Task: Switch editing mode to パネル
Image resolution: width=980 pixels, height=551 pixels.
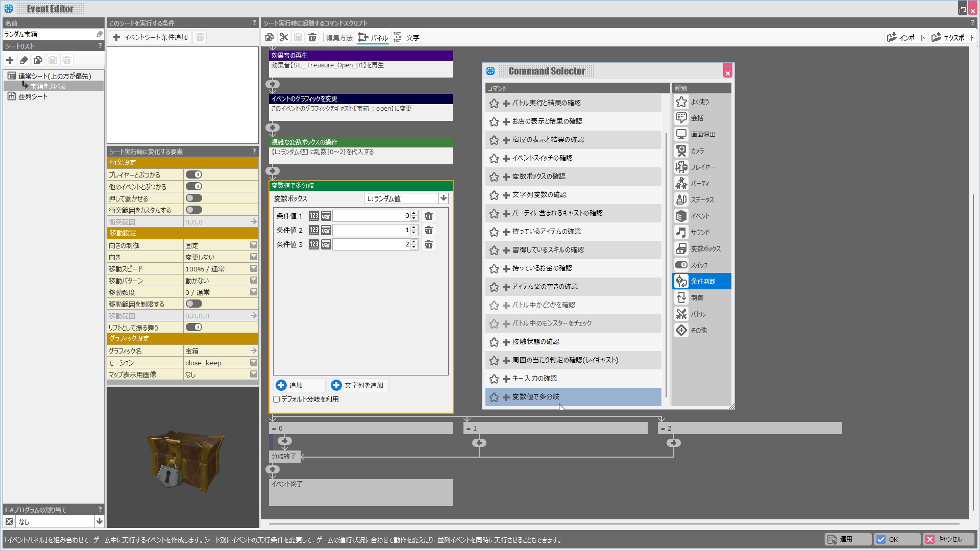Action: (x=373, y=38)
